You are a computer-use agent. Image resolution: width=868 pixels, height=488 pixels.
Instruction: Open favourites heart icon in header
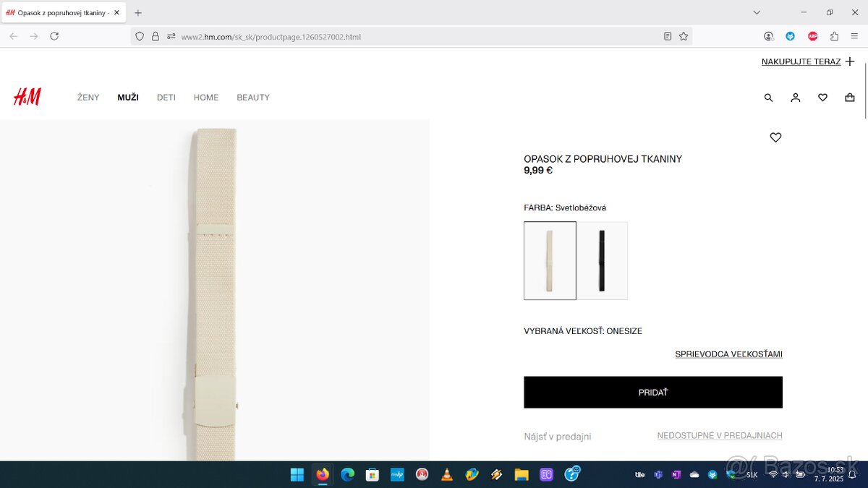(x=822, y=98)
